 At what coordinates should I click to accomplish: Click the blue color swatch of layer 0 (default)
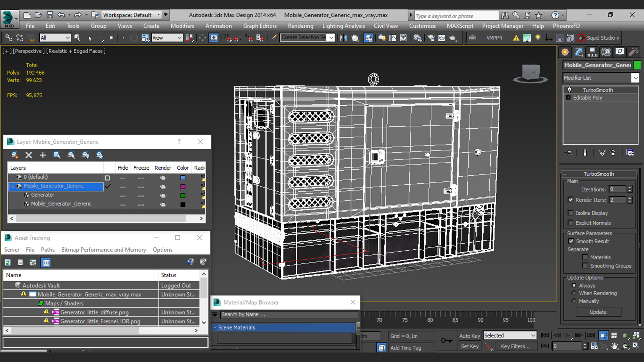(183, 178)
